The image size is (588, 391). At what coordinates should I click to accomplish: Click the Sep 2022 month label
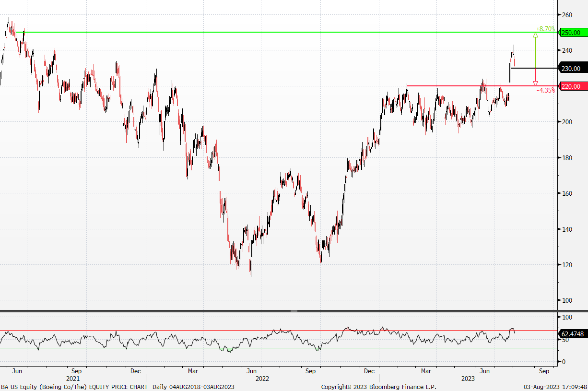click(312, 371)
